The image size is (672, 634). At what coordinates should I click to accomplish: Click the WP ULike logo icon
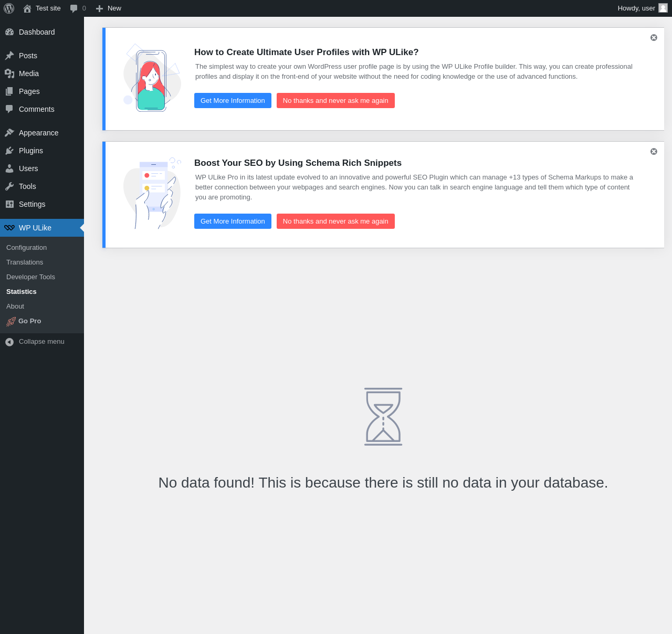click(x=9, y=228)
